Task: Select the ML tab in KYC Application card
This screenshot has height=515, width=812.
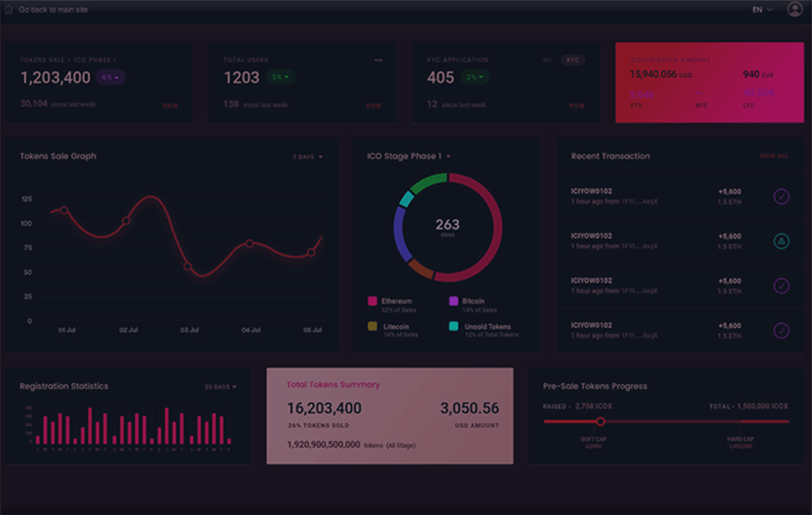Action: click(x=547, y=60)
